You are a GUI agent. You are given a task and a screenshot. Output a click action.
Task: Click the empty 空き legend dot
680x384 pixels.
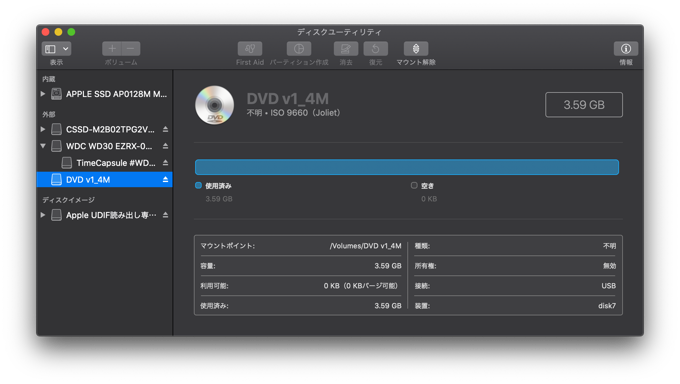(414, 185)
